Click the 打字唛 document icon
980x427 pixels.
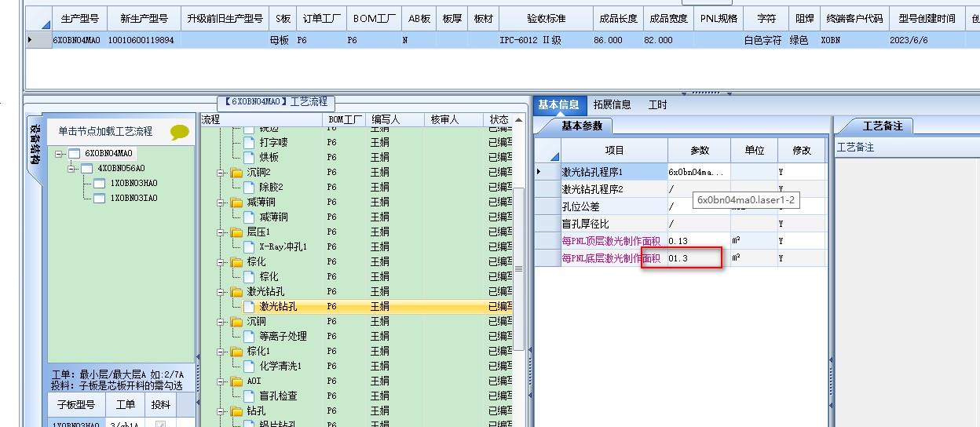tap(249, 142)
